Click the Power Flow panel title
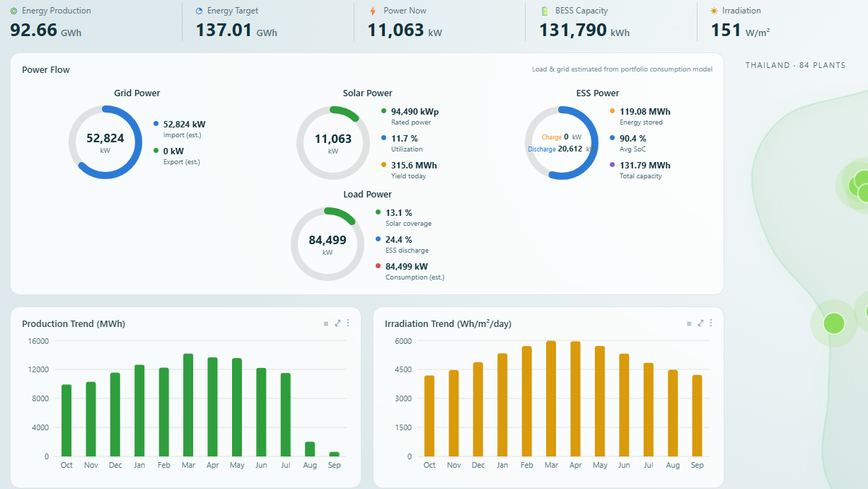The image size is (868, 489). click(46, 69)
